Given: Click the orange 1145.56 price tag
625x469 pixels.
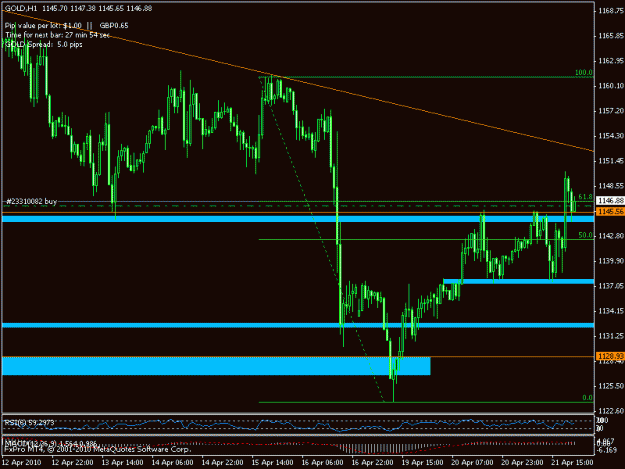Looking at the screenshot, I should pos(610,211).
